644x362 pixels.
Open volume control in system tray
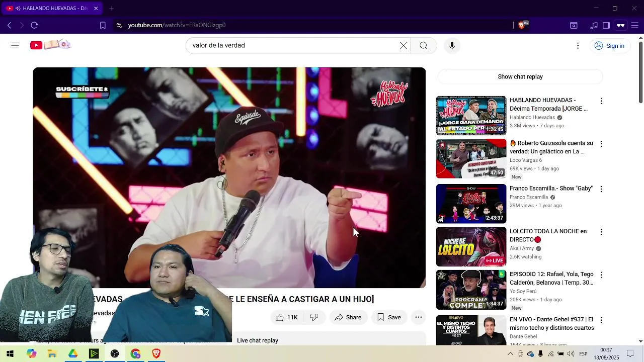(x=571, y=354)
